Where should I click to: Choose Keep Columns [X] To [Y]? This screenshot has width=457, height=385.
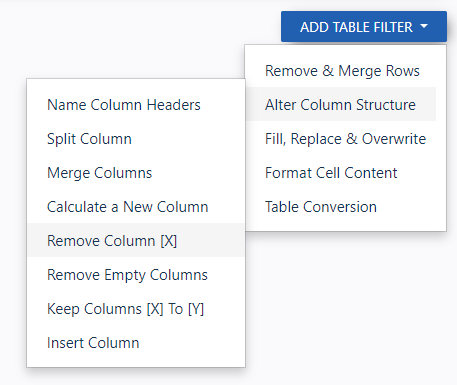pos(136,309)
